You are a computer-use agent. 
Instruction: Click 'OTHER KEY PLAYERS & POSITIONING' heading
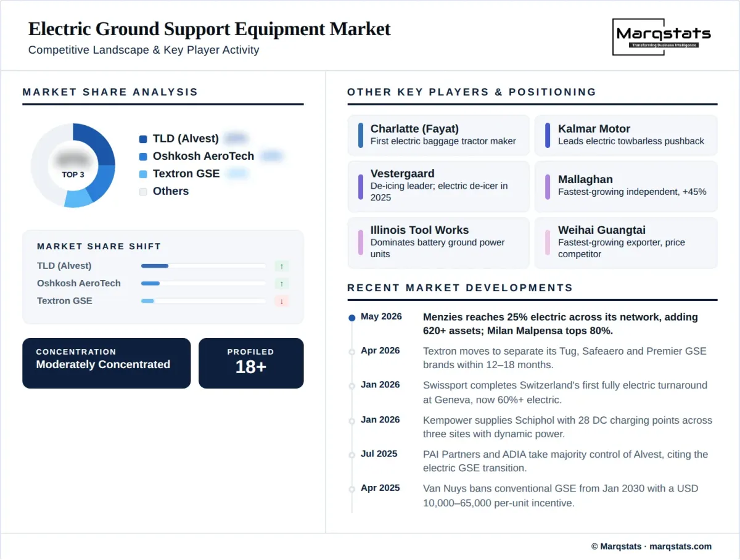(472, 92)
